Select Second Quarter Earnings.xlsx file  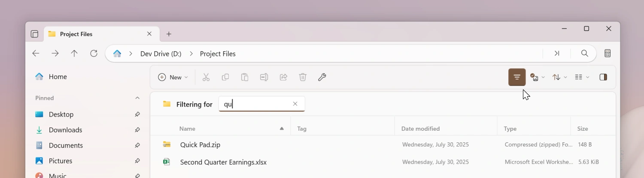pos(223,162)
